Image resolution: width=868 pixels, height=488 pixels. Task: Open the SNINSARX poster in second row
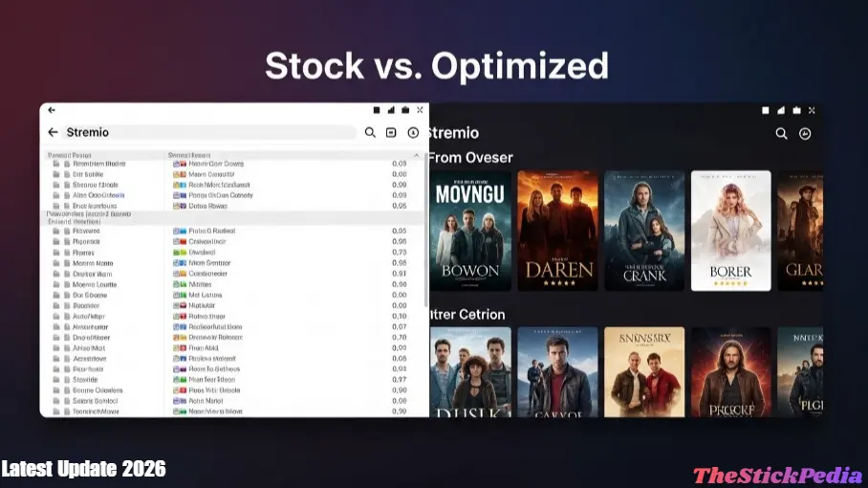coord(644,372)
